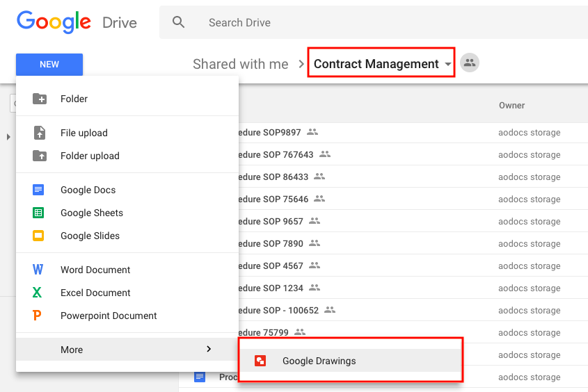588x392 pixels.
Task: Click shared icon next to SOP 9657
Action: 315,220
